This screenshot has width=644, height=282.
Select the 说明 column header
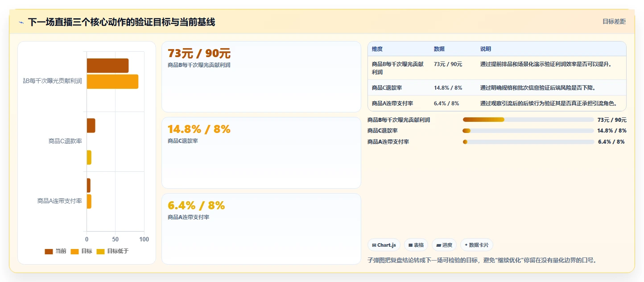click(x=486, y=49)
